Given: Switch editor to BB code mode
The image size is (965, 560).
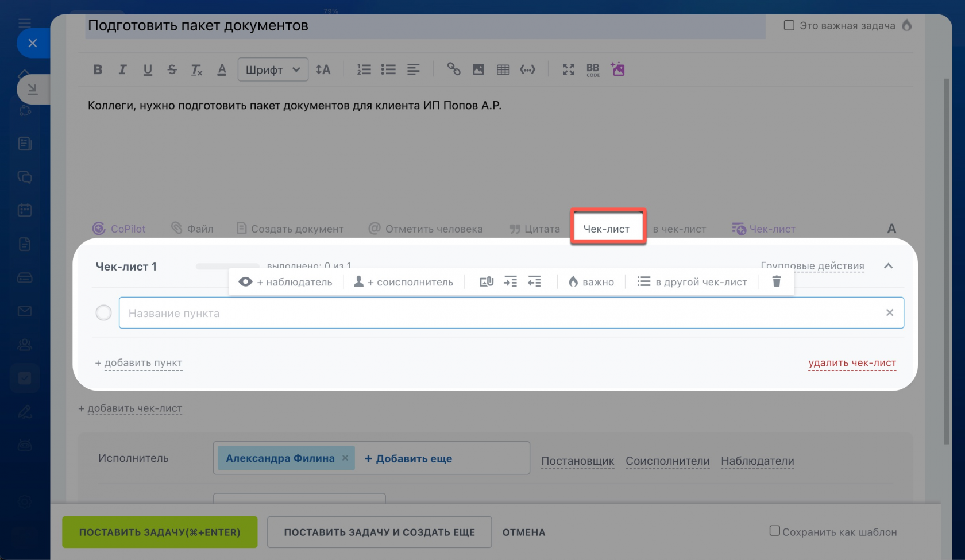Looking at the screenshot, I should (593, 69).
